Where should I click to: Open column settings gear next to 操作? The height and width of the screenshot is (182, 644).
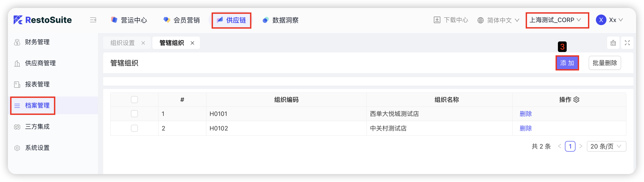coord(576,100)
